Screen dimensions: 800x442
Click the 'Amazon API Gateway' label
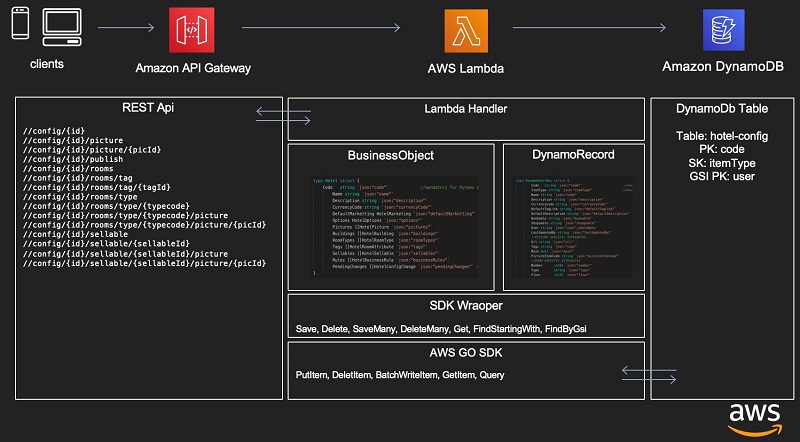193,68
